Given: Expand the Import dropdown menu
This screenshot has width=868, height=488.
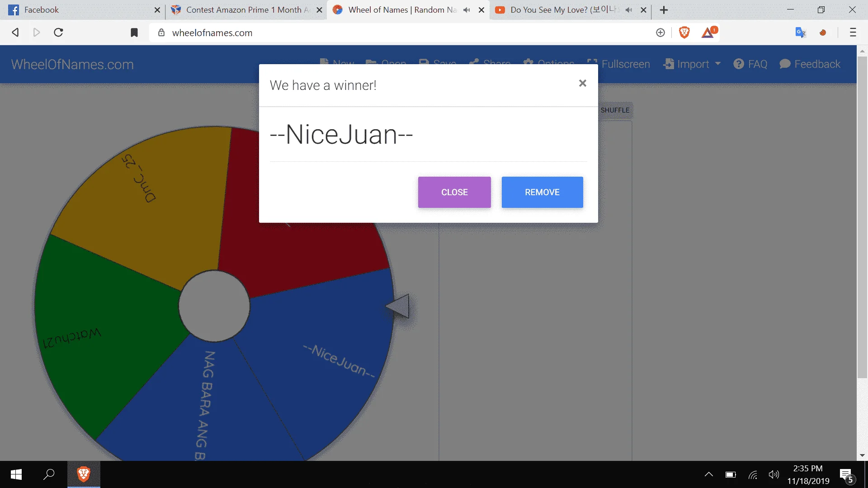Looking at the screenshot, I should [692, 64].
